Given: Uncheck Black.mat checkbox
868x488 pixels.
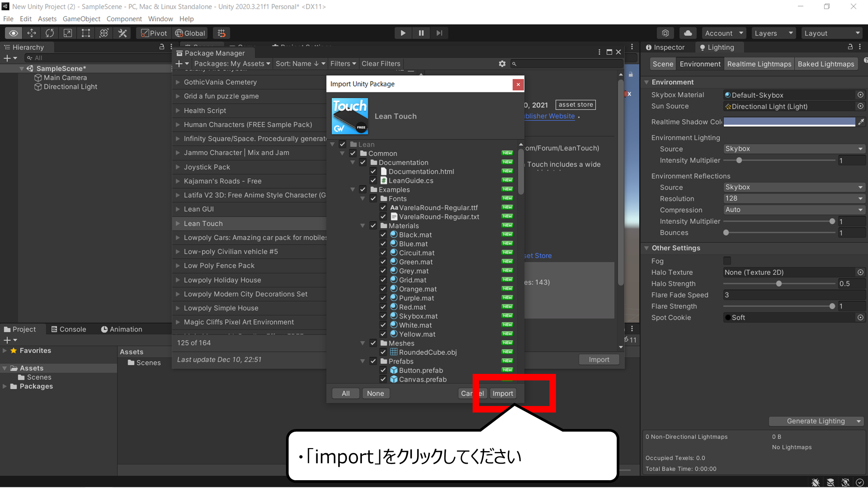Looking at the screenshot, I should pyautogui.click(x=383, y=235).
